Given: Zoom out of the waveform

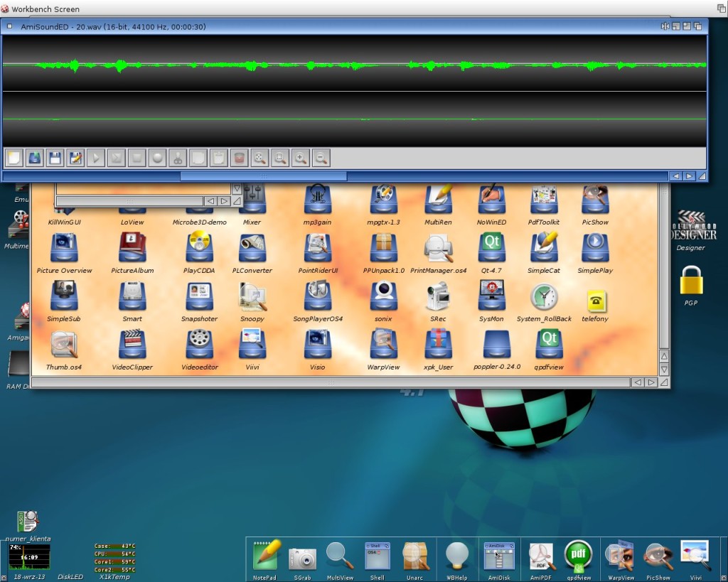Looking at the screenshot, I should tap(321, 158).
